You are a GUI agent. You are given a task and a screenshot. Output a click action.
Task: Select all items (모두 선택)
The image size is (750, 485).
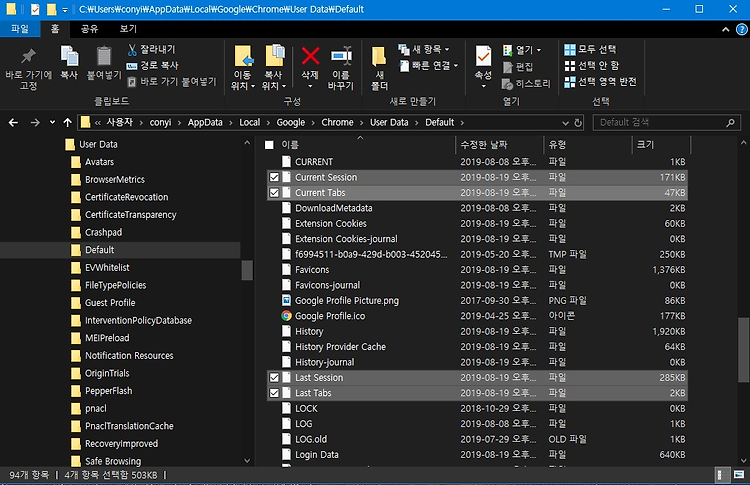(x=590, y=49)
